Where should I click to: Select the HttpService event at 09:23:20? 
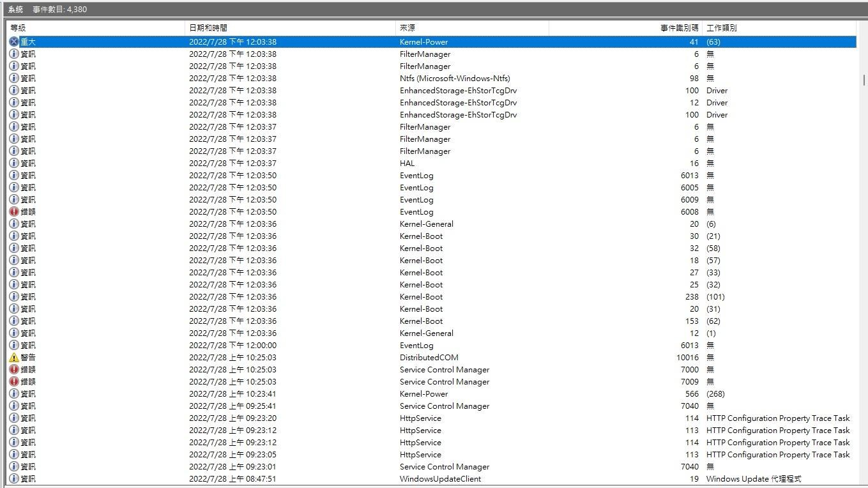pyautogui.click(x=420, y=418)
